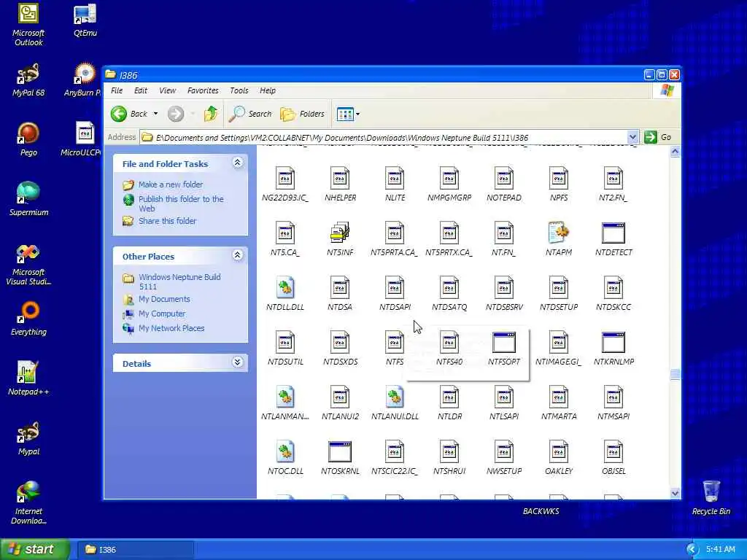This screenshot has width=747, height=560.
Task: Click Share this folder link
Action: (167, 221)
